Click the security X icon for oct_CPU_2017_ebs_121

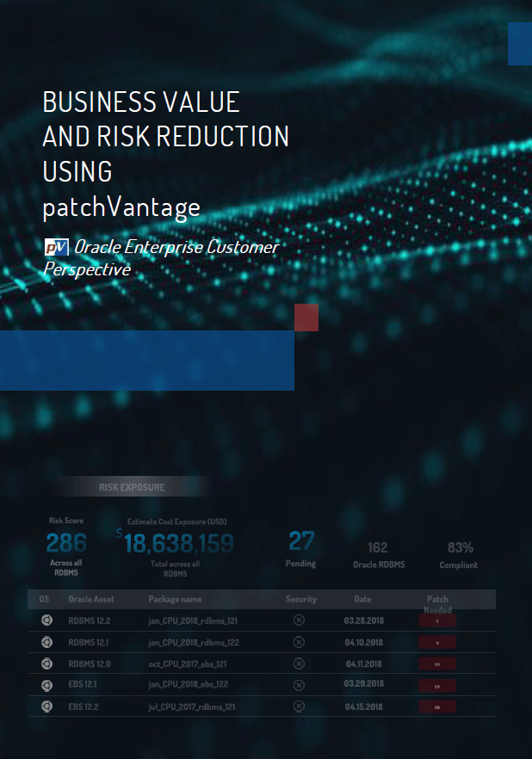300,663
